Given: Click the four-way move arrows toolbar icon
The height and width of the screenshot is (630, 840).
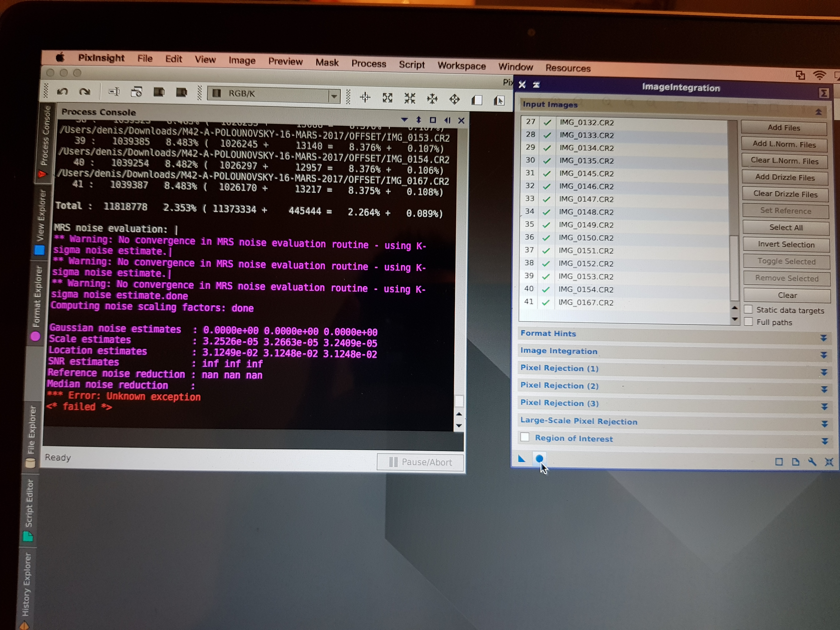Looking at the screenshot, I should [455, 100].
